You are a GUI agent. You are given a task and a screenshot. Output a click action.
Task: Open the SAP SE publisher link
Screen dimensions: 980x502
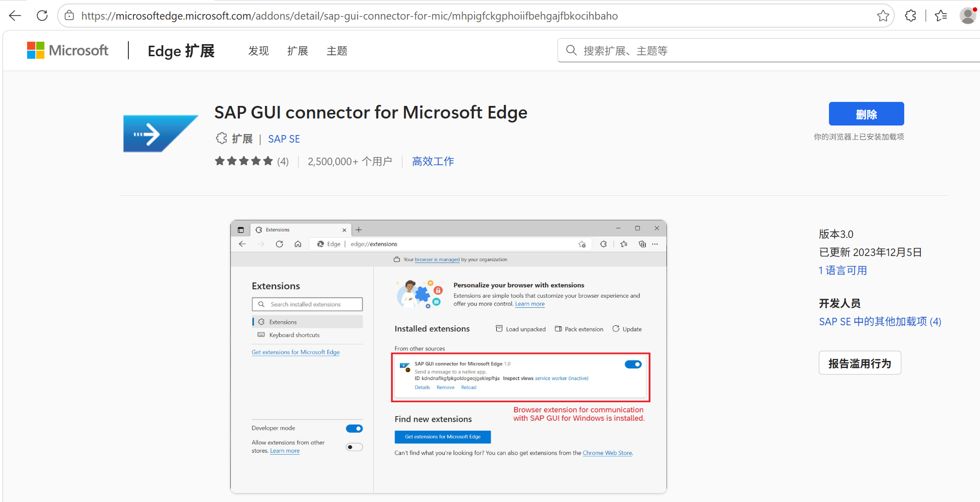pyautogui.click(x=284, y=139)
